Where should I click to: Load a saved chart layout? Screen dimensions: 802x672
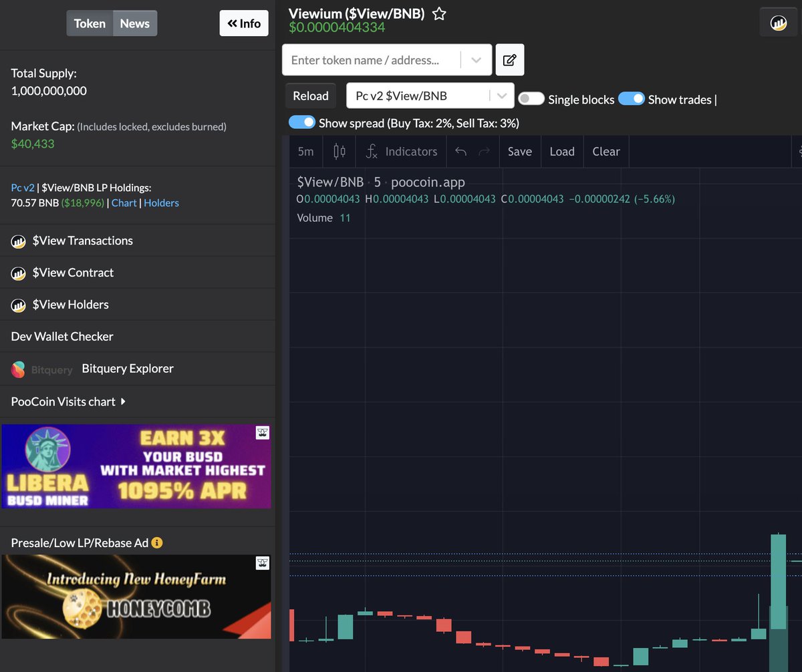tap(562, 152)
